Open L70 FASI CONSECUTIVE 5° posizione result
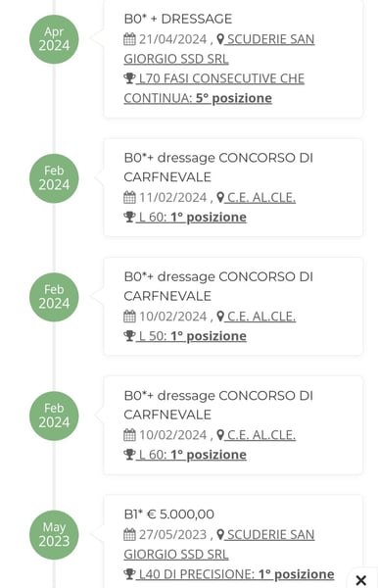This screenshot has width=378, height=588. click(x=213, y=88)
